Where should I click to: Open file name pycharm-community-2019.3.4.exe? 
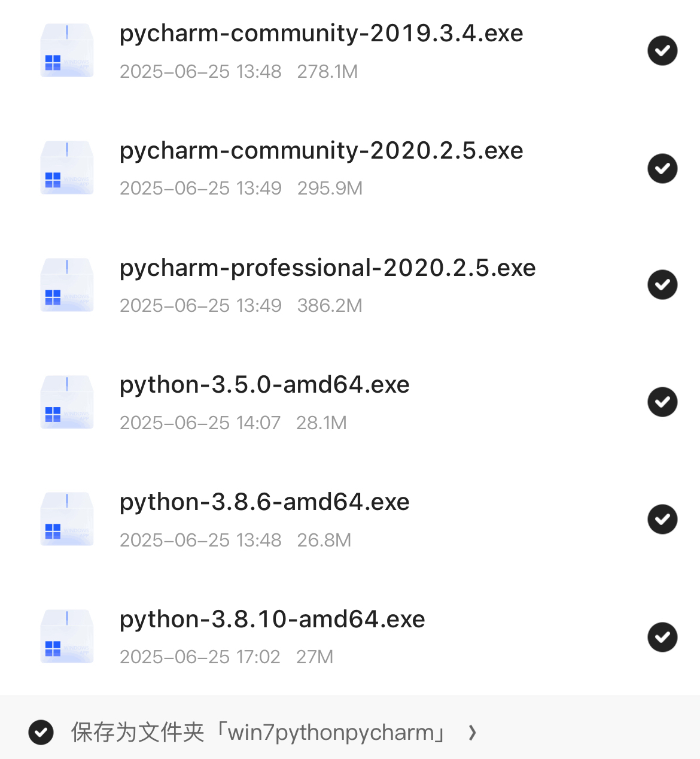click(x=321, y=34)
